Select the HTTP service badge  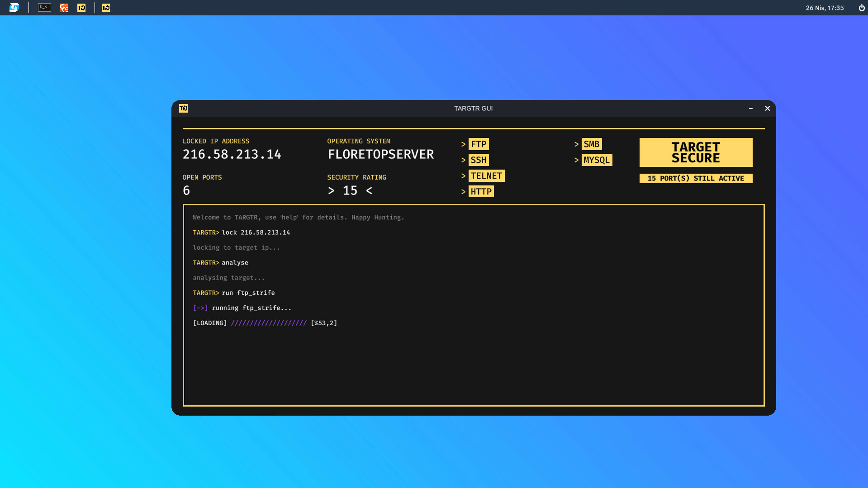point(481,191)
